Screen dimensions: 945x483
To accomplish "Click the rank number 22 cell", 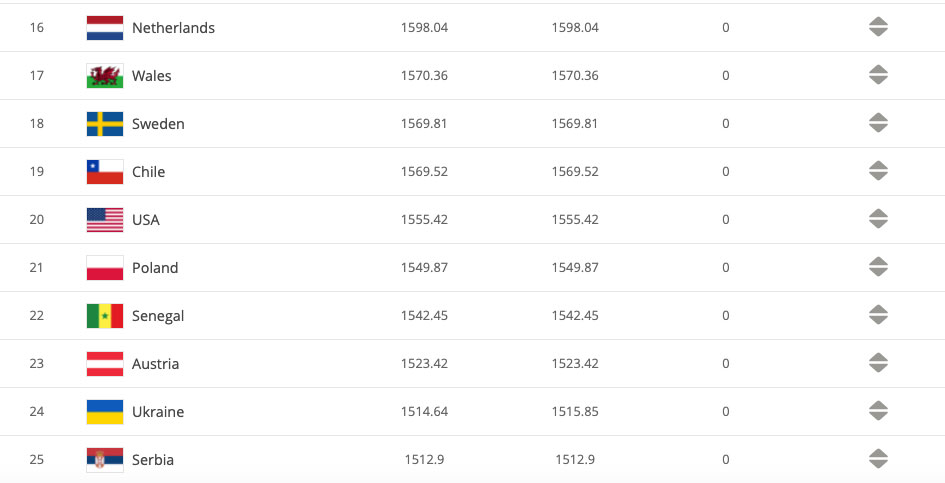I will [x=37, y=315].
